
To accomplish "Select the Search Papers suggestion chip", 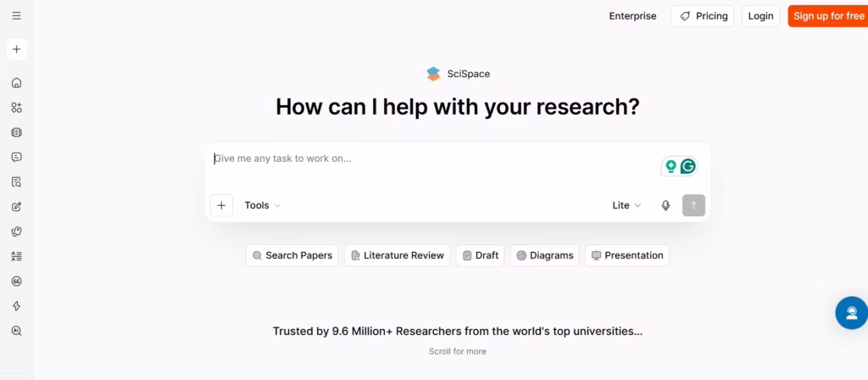I will [x=292, y=255].
